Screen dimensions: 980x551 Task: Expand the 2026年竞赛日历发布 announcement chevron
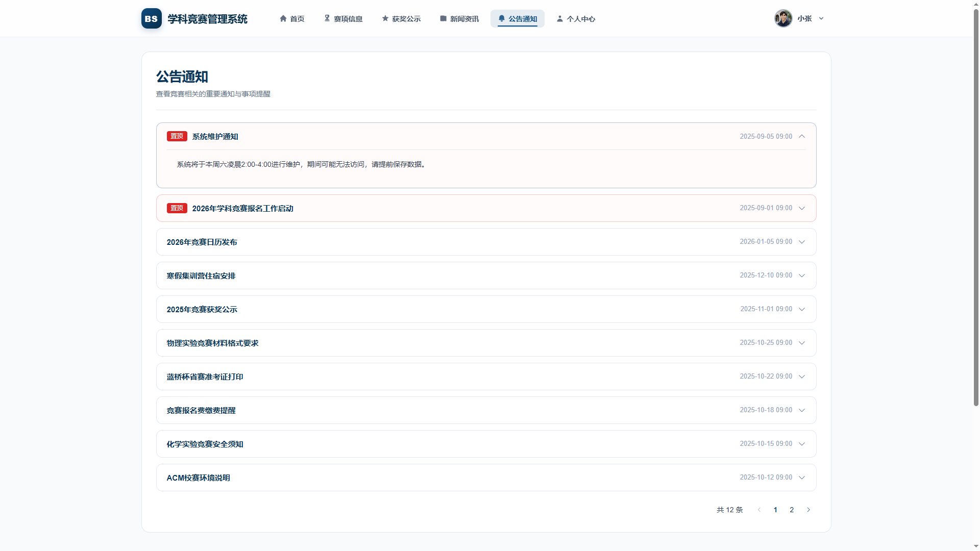[x=802, y=242]
